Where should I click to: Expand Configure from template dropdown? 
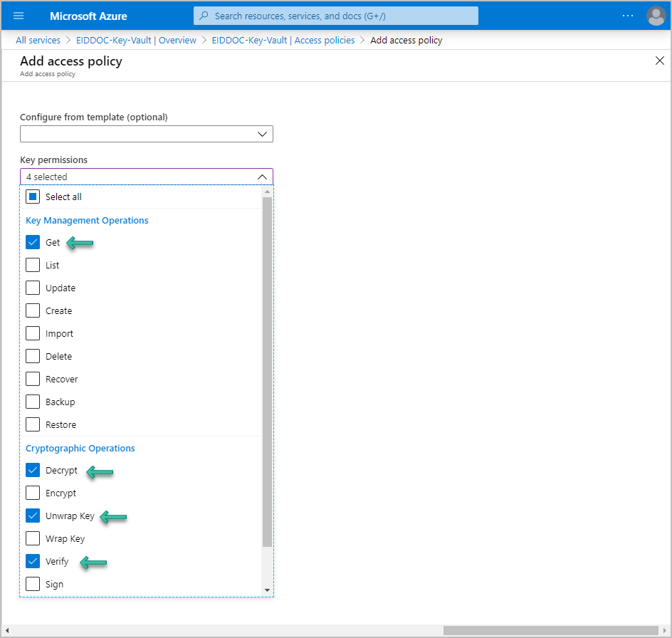tap(147, 134)
